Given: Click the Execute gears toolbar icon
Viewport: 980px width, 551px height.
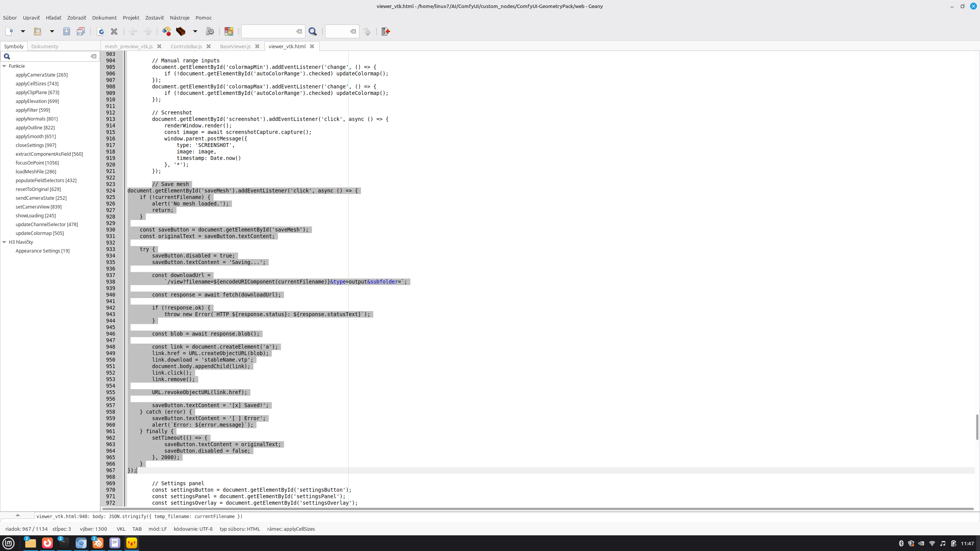Looking at the screenshot, I should [210, 31].
